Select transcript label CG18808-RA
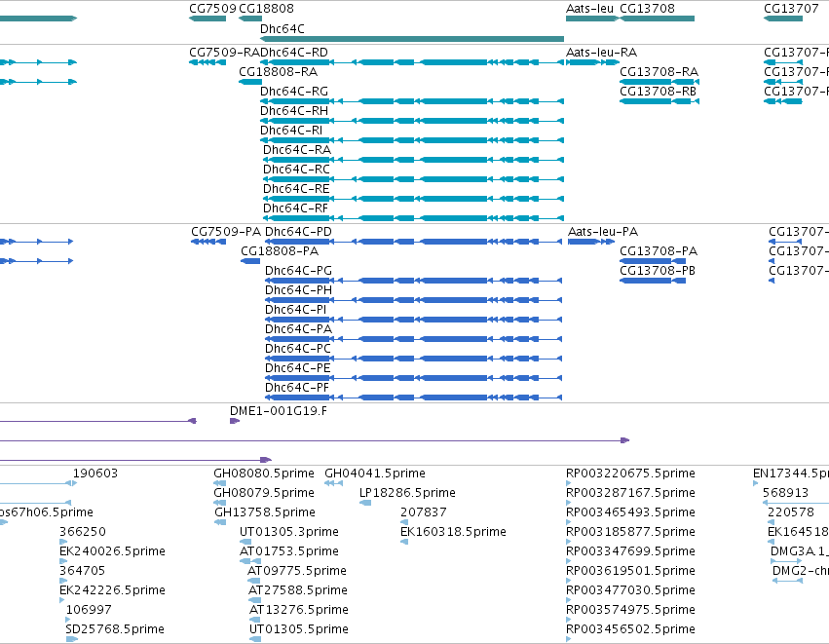The image size is (829, 644). [x=278, y=72]
